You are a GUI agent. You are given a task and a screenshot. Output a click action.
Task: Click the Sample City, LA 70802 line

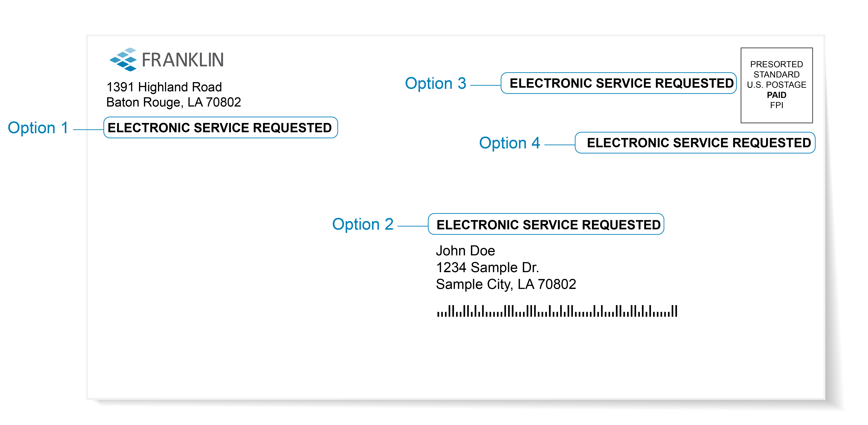point(506,284)
